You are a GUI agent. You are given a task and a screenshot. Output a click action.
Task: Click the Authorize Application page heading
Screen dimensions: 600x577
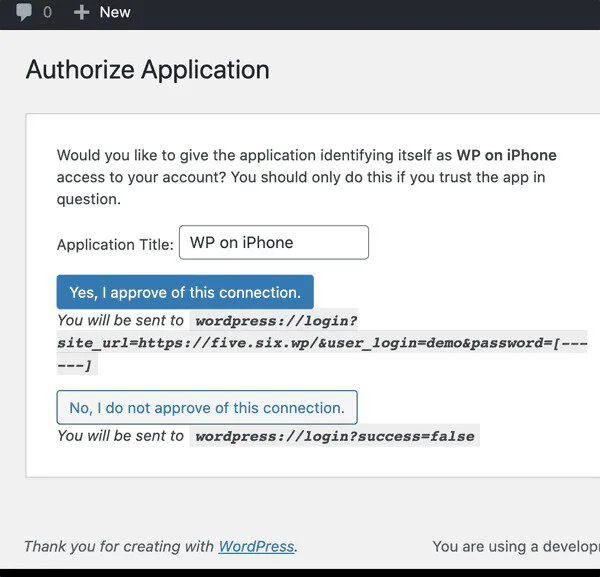(148, 70)
